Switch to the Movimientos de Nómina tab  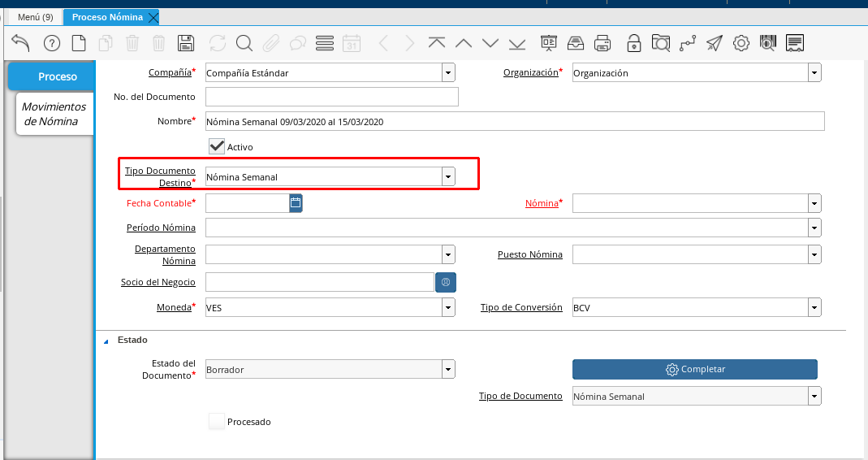click(54, 114)
